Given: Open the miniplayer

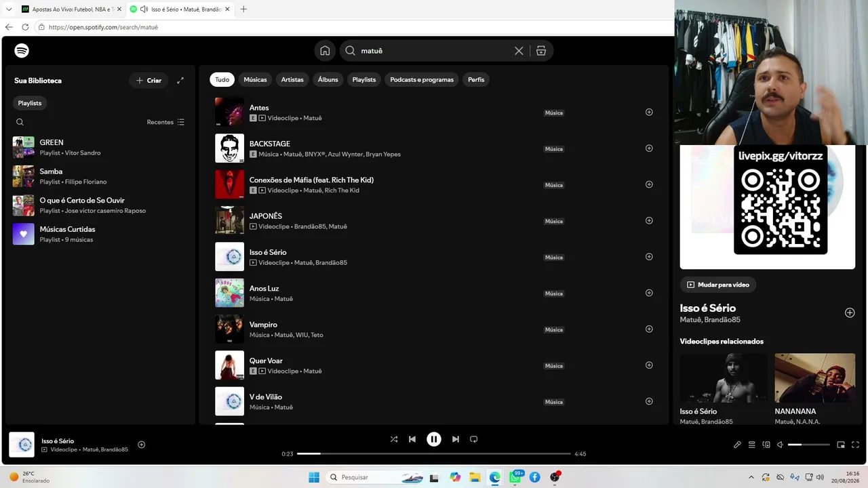Looking at the screenshot, I should (x=841, y=445).
